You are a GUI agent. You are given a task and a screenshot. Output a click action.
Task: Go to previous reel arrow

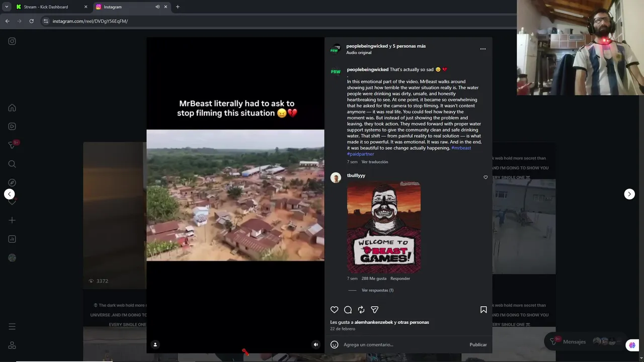(10, 194)
